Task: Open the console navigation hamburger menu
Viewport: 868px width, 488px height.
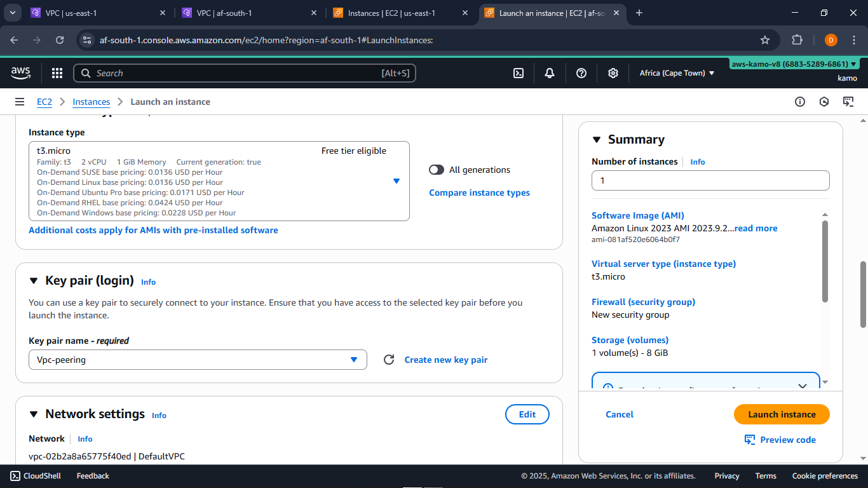Action: pos(19,101)
